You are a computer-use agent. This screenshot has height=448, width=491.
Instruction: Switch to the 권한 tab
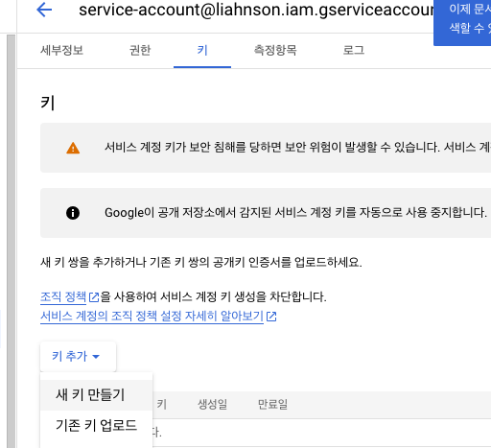pos(140,50)
